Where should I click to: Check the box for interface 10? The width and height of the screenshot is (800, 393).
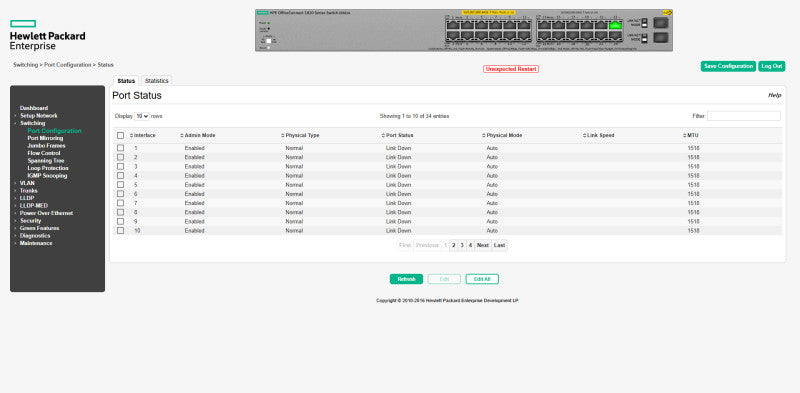[x=120, y=231]
